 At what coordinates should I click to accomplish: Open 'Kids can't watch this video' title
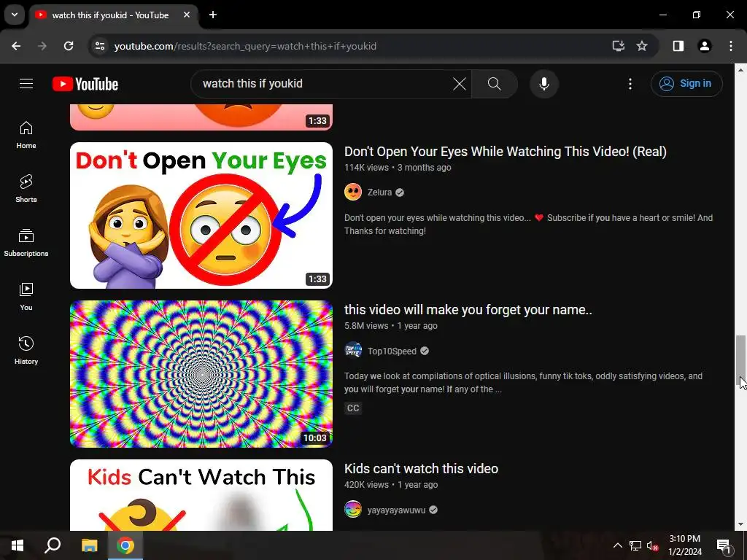point(421,469)
